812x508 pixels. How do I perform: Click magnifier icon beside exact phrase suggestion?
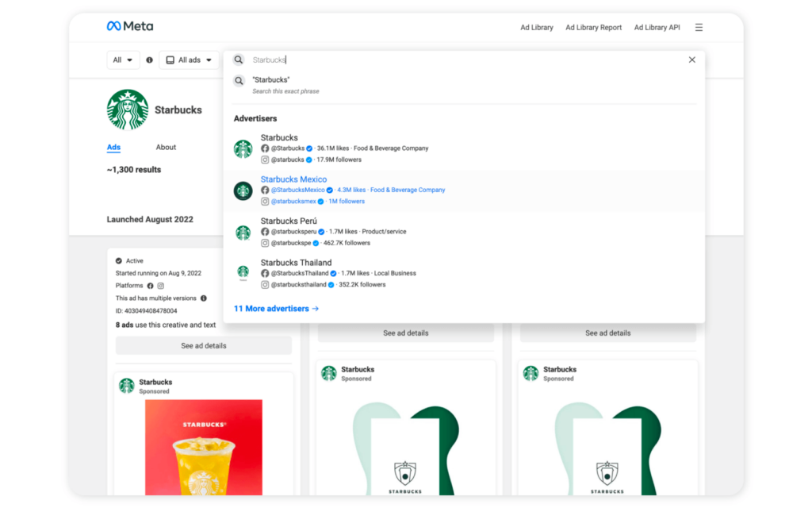pyautogui.click(x=239, y=81)
